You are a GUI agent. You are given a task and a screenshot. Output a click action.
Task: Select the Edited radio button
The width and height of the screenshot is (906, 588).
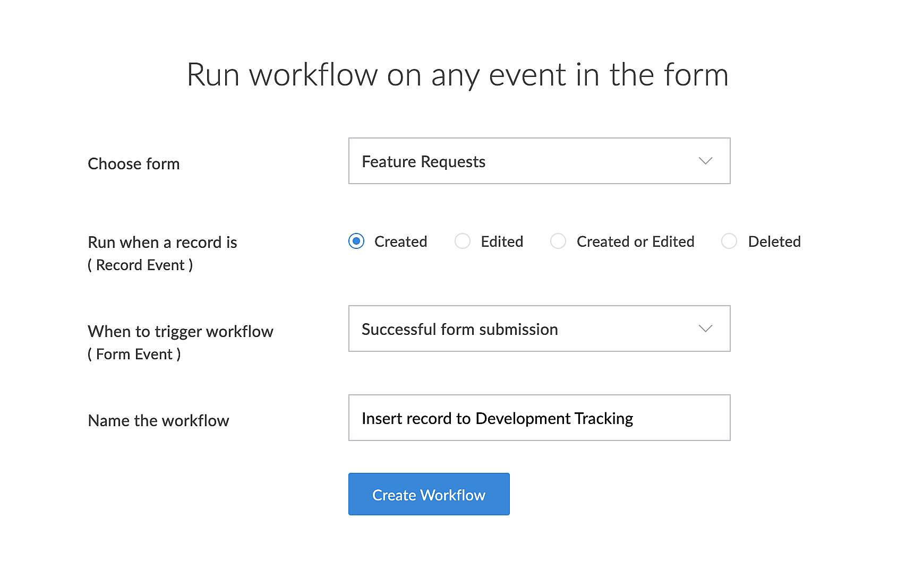point(463,241)
